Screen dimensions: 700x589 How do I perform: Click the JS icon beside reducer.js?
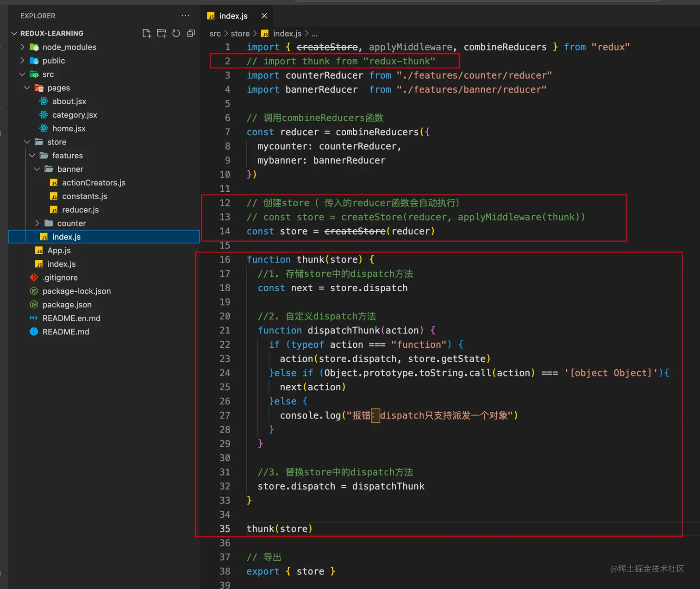[54, 210]
